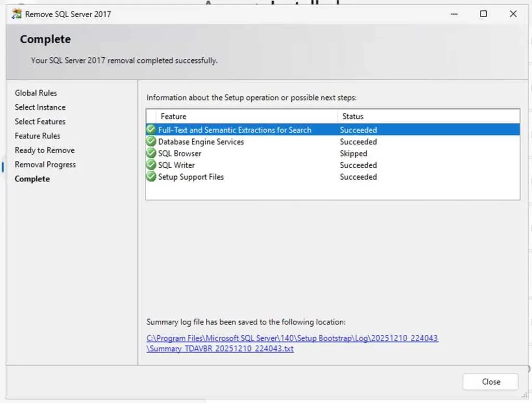Click Ready to Remove step
532x403 pixels.
pyautogui.click(x=45, y=150)
